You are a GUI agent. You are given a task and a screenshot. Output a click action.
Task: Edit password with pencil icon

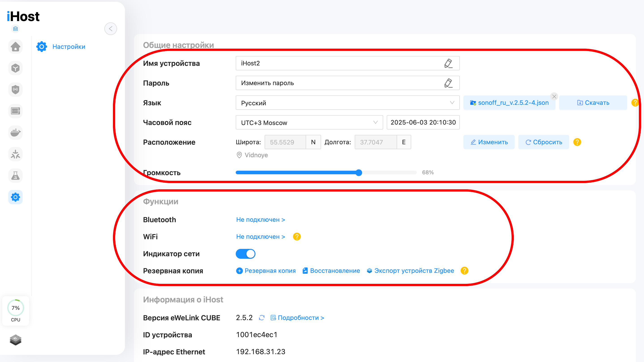pyautogui.click(x=448, y=83)
